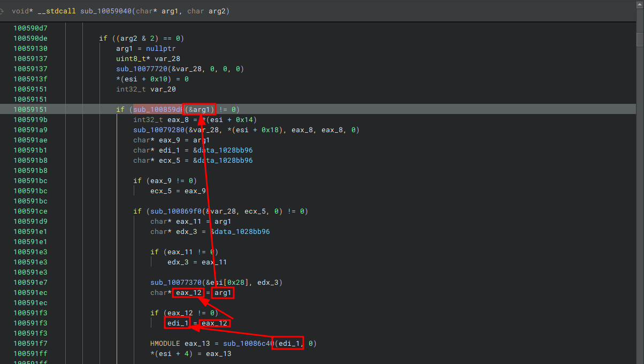Viewport: 644px width, 364px height.
Task: Click variable var_20 in int32_t declaration
Action: coord(163,89)
